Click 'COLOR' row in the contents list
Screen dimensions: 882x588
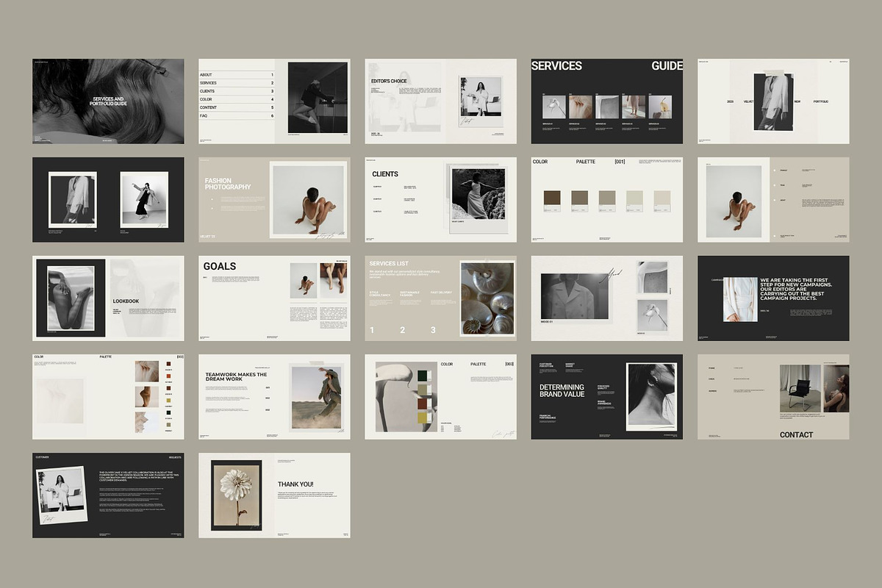237,99
